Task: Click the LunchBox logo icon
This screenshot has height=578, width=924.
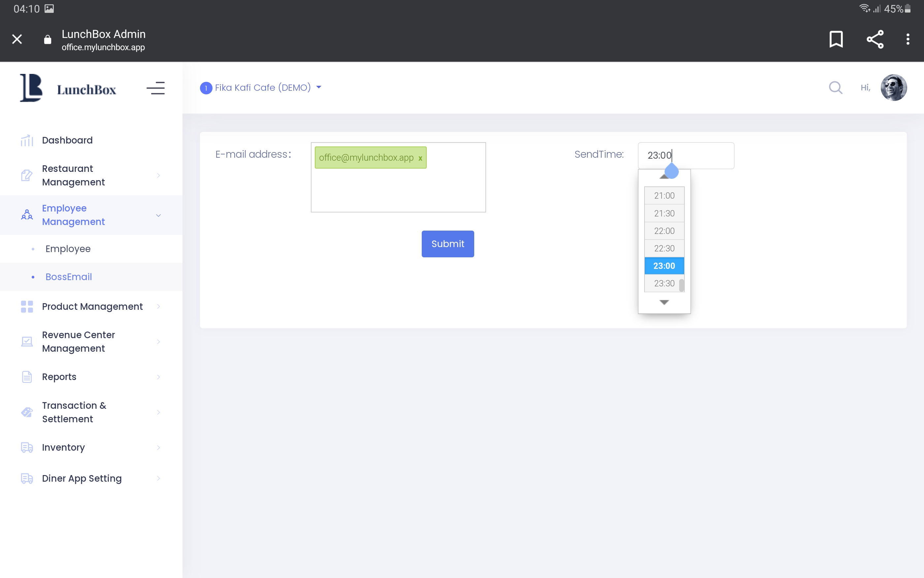Action: [31, 88]
